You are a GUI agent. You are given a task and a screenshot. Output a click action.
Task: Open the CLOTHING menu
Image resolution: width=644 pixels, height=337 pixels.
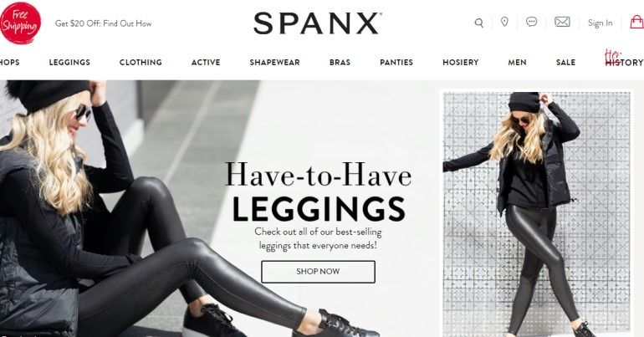tap(141, 63)
